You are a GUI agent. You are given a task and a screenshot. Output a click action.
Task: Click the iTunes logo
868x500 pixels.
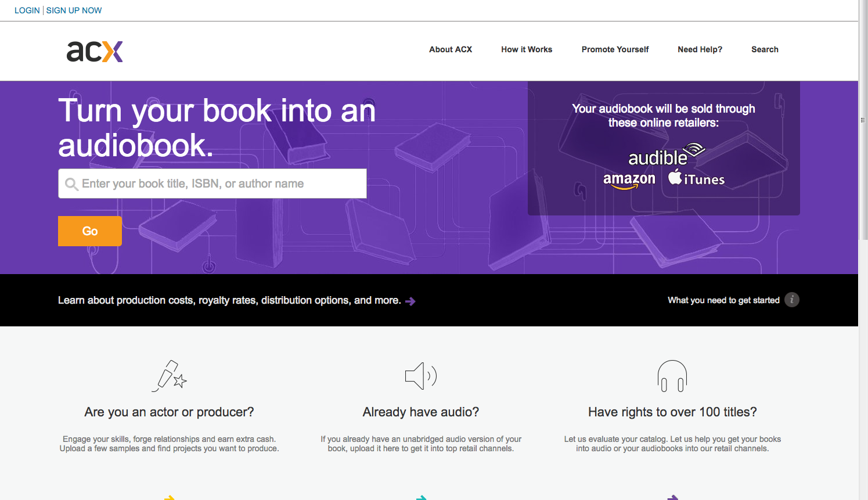[696, 178]
